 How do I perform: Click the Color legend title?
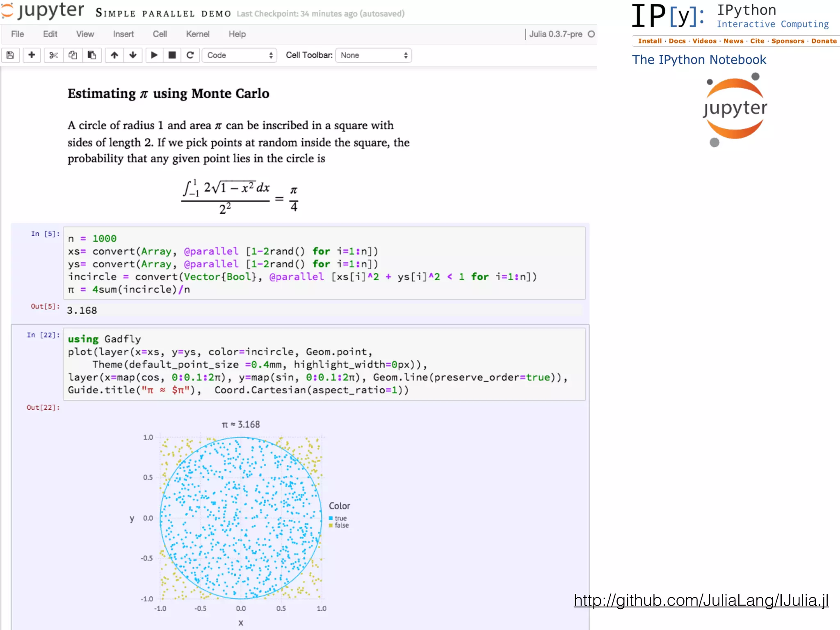[x=339, y=506]
